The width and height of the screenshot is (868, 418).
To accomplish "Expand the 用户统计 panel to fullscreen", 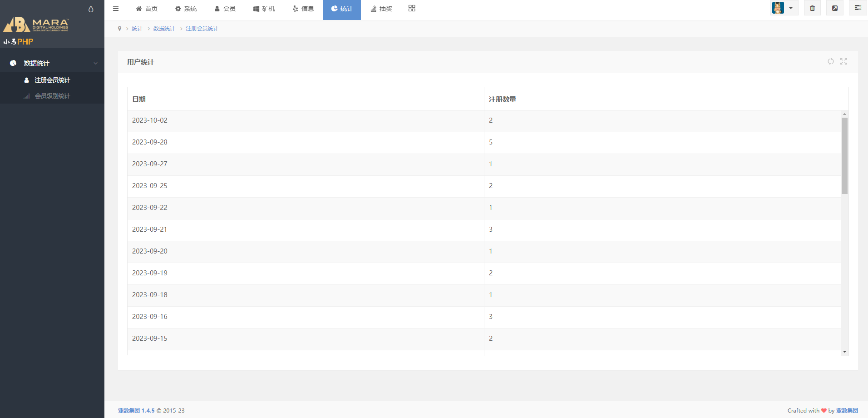I will pyautogui.click(x=843, y=61).
